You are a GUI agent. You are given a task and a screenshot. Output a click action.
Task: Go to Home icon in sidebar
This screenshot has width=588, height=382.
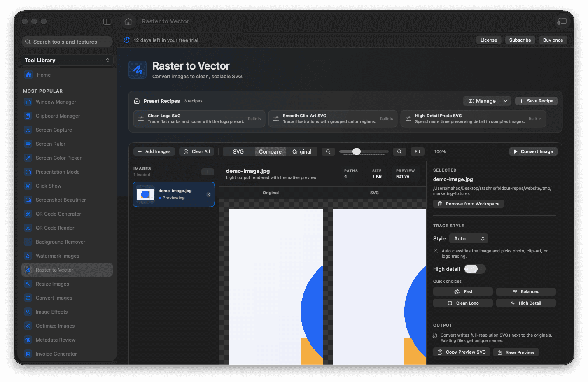tap(28, 75)
